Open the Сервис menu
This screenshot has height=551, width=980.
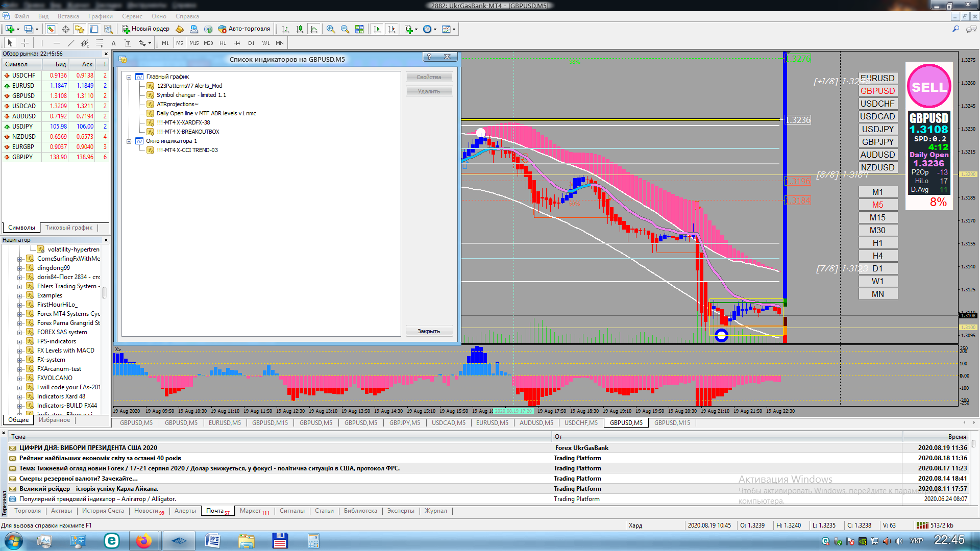click(132, 16)
